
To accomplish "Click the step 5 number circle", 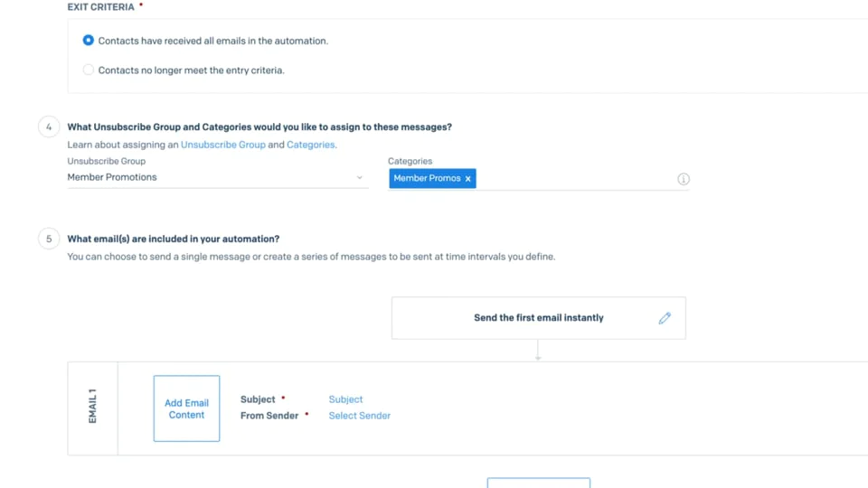I will (49, 239).
